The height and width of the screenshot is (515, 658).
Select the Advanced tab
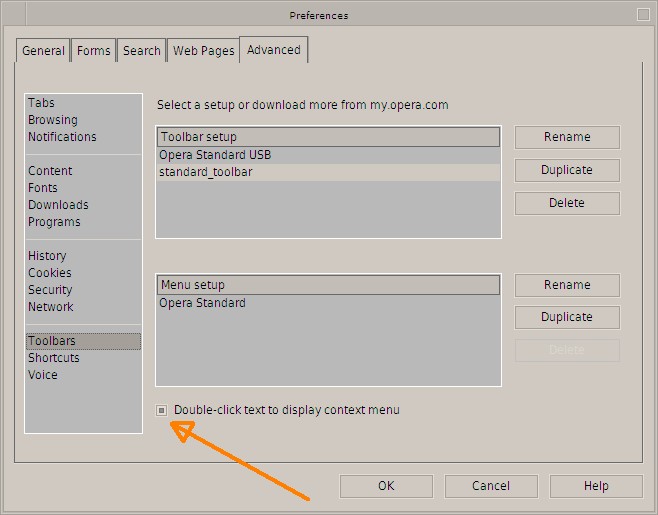274,50
